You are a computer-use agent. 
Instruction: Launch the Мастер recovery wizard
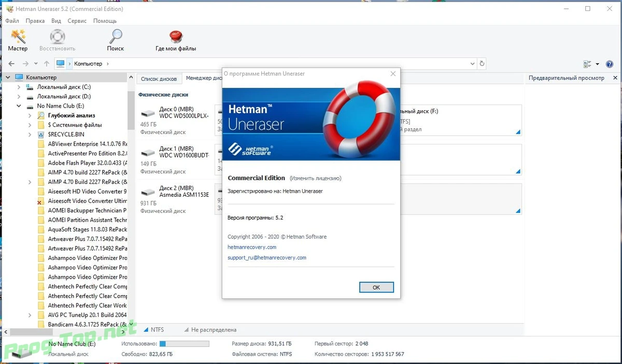click(x=18, y=40)
